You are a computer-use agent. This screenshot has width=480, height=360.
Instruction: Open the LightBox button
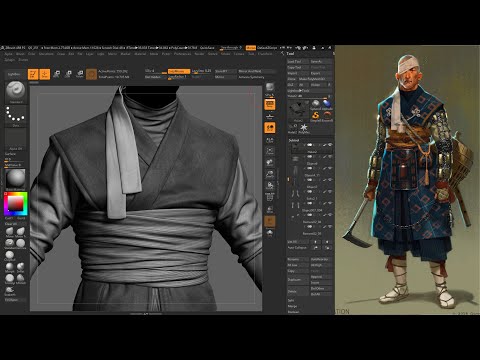(x=14, y=74)
